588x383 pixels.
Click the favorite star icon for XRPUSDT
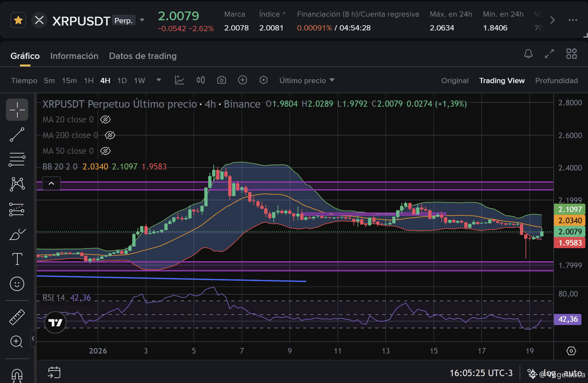[18, 20]
